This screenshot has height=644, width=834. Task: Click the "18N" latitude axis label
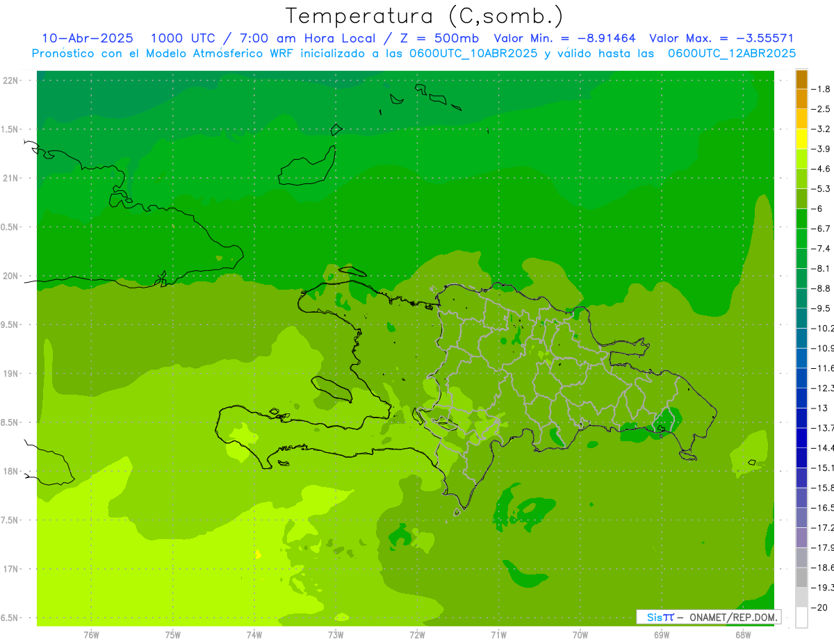[11, 471]
